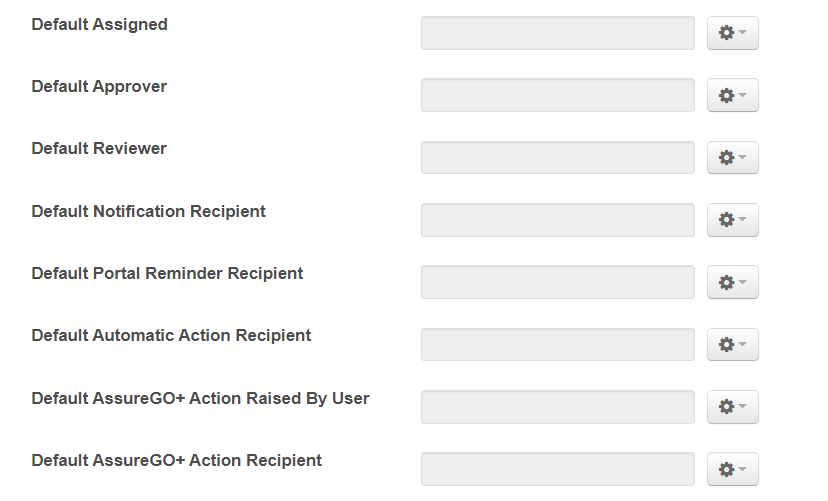
Task: Click the Default Portal Reminder Recipient label
Action: click(x=167, y=273)
